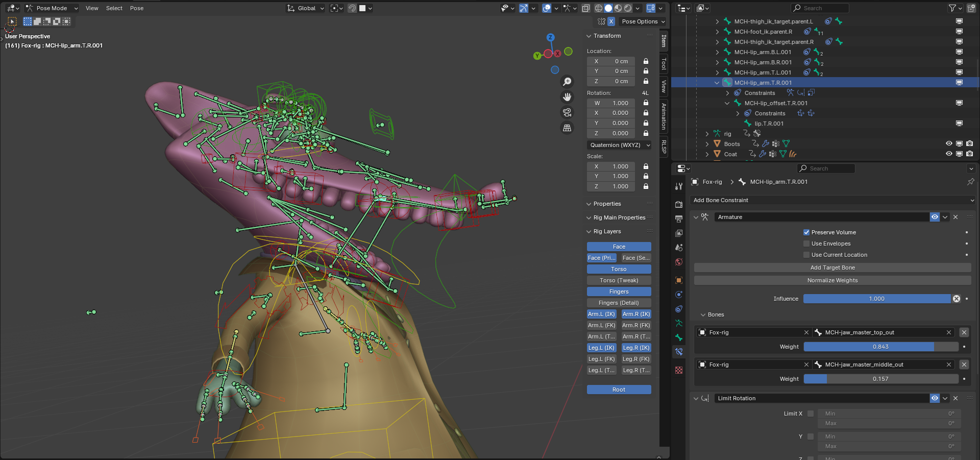Expand the rig armature data item

click(x=707, y=134)
